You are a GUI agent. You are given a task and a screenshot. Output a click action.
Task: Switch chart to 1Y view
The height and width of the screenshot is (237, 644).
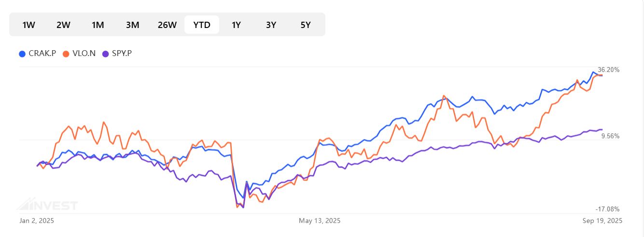click(236, 25)
